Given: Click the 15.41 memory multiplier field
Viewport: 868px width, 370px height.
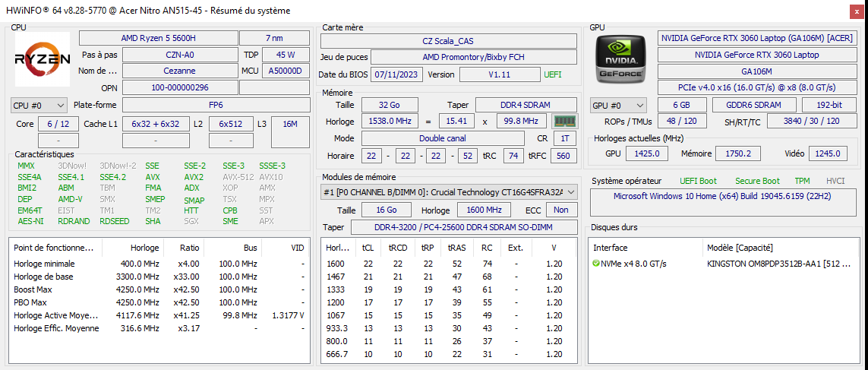Looking at the screenshot, I should click(x=456, y=122).
